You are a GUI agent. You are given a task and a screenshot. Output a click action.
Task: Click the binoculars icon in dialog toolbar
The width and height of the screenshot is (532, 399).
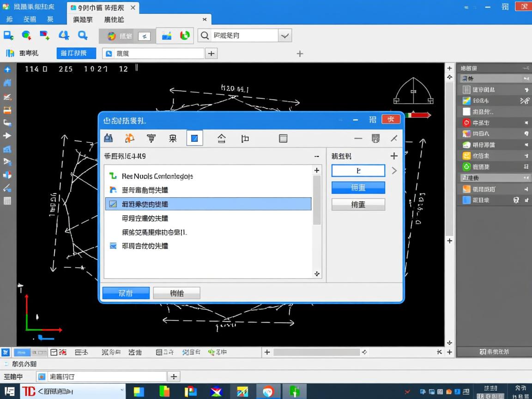tap(109, 138)
